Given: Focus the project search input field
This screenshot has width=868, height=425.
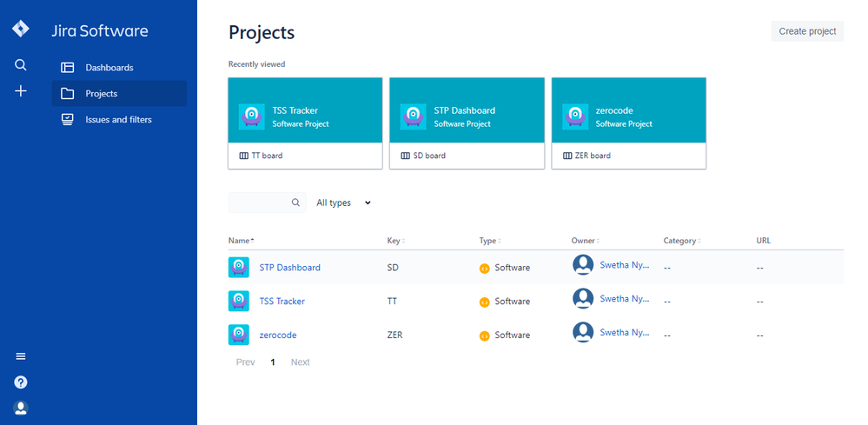Looking at the screenshot, I should point(267,203).
